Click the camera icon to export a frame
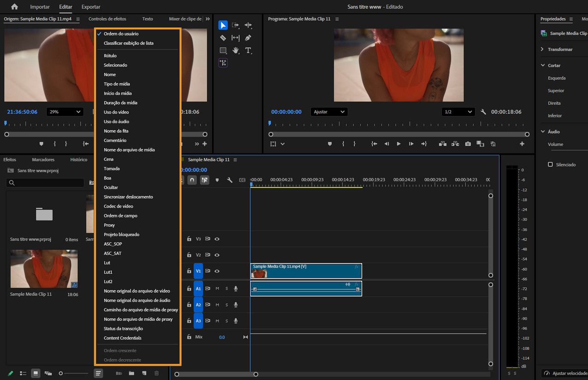This screenshot has height=380, width=588. (x=468, y=144)
